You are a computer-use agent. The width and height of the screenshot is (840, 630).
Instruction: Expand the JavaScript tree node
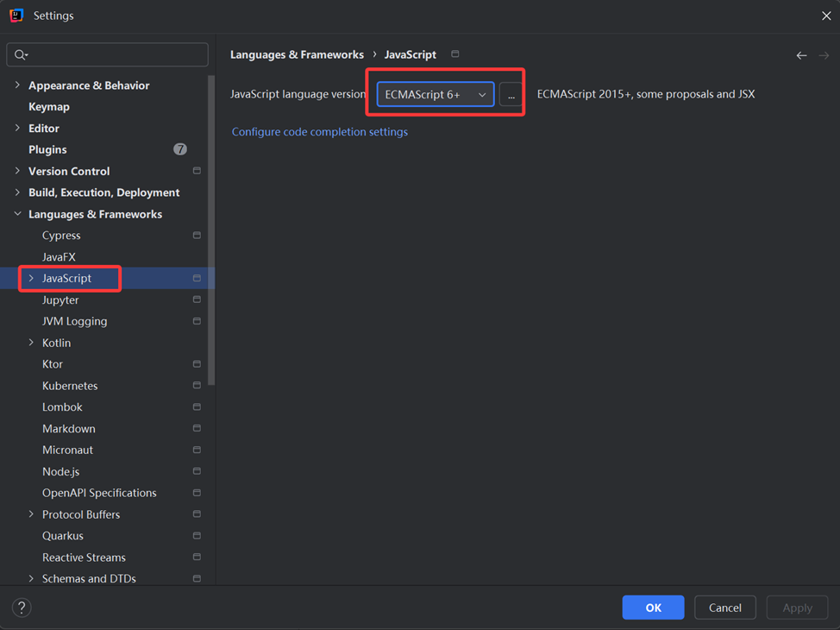click(x=31, y=278)
